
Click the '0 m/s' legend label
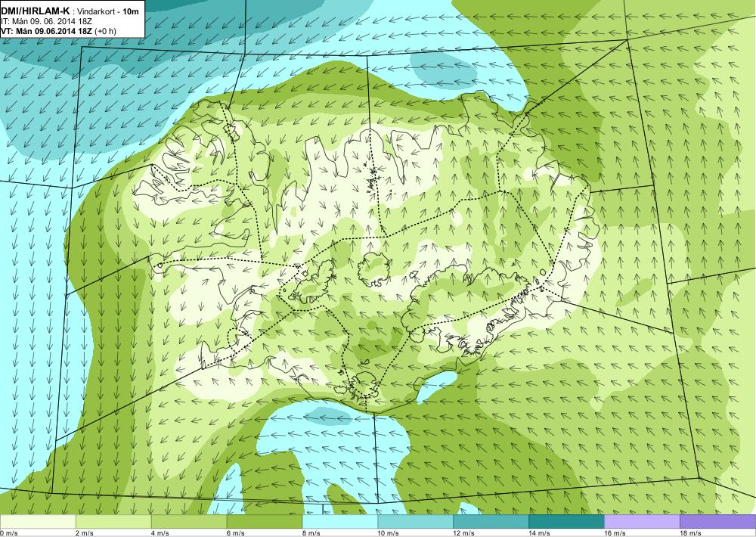(9, 533)
